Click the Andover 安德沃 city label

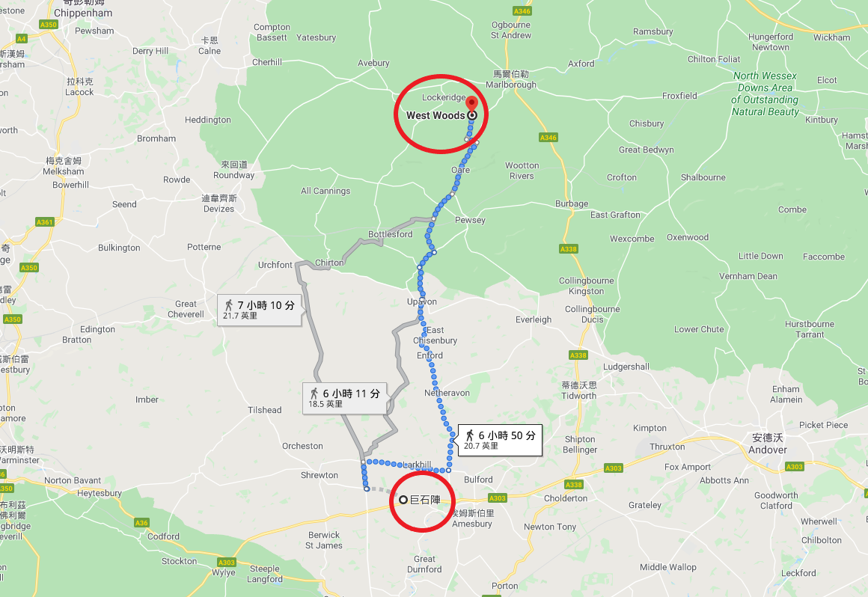point(767,444)
